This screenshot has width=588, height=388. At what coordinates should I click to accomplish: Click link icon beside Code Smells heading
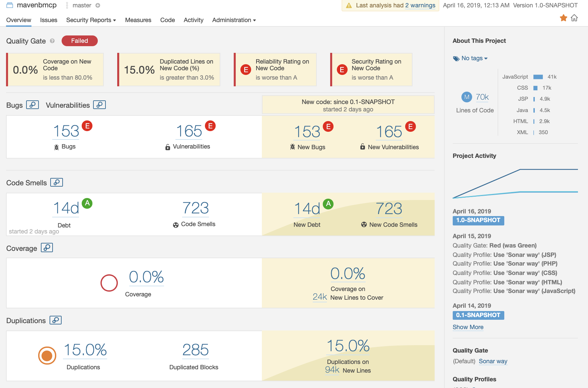coord(57,182)
